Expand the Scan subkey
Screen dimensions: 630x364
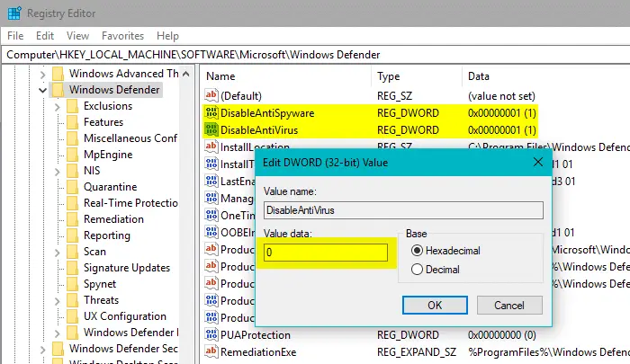(x=58, y=253)
